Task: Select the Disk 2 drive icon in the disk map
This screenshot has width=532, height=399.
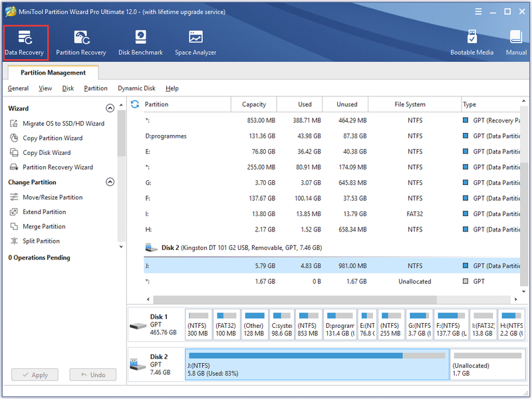Action: click(138, 364)
